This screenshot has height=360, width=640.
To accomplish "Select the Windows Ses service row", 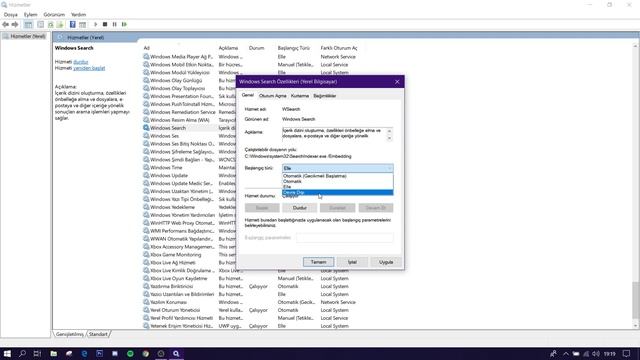I will pos(164,136).
